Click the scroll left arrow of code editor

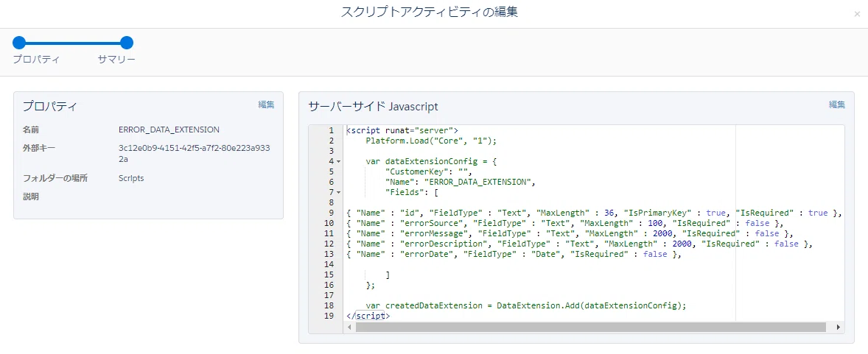pos(349,328)
